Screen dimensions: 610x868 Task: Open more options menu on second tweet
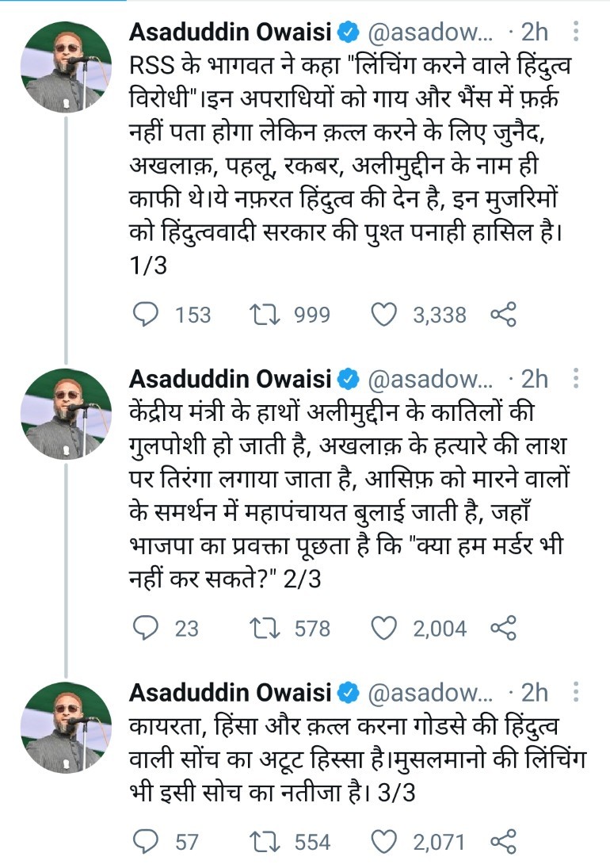[576, 379]
